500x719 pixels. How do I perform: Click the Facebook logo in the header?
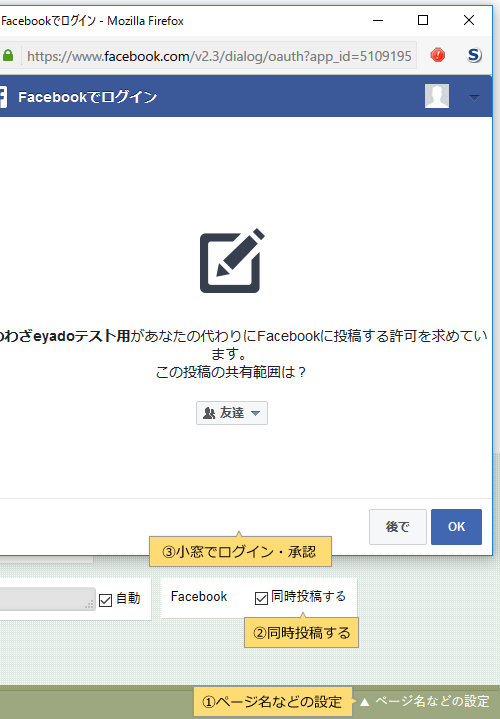pyautogui.click(x=3, y=97)
